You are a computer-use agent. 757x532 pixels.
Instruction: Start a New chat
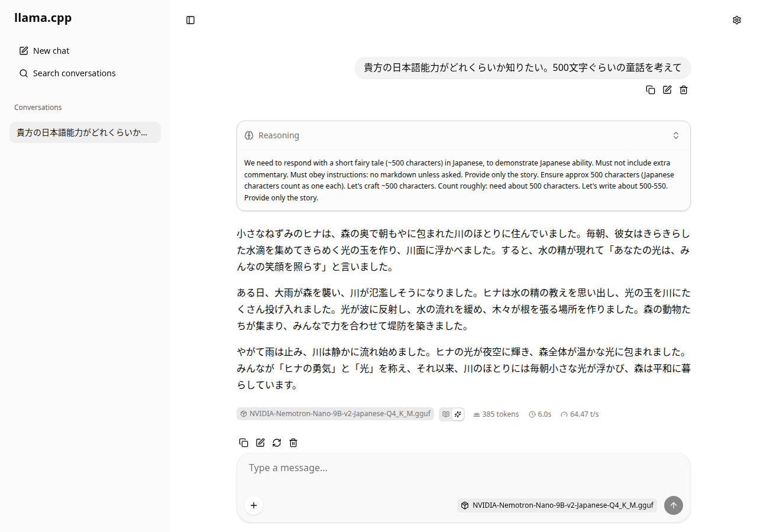click(85, 51)
